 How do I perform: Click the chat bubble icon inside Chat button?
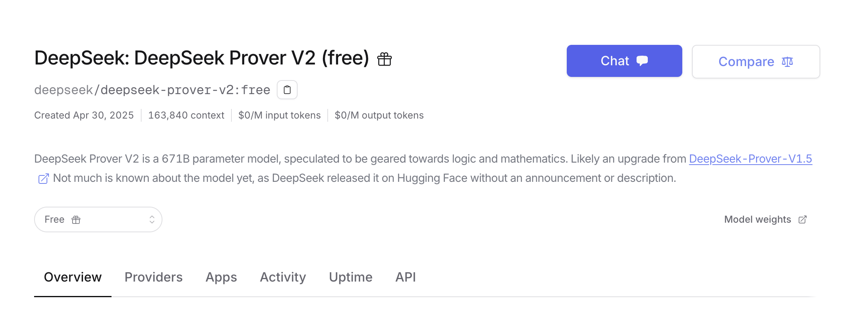[643, 60]
